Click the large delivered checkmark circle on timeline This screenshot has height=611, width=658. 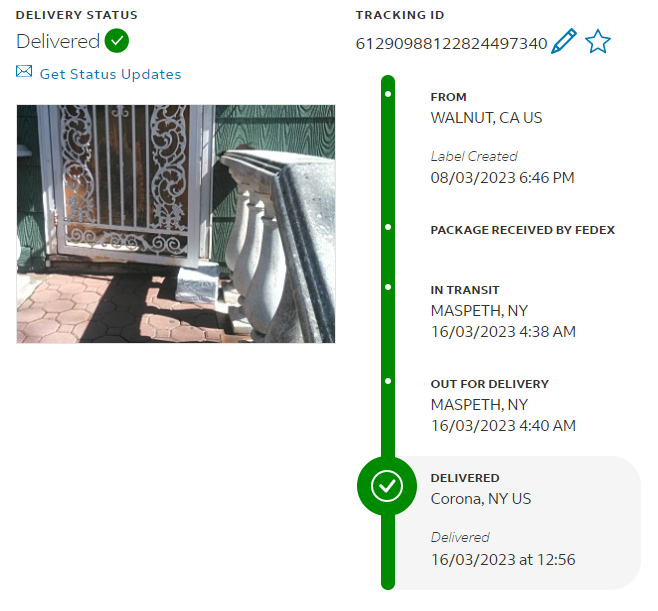tap(387, 486)
